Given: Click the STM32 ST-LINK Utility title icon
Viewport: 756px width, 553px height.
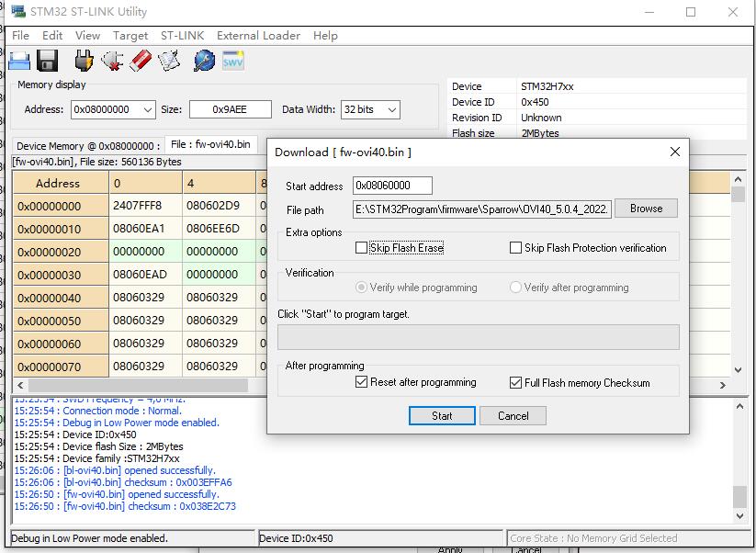Looking at the screenshot, I should (x=18, y=11).
